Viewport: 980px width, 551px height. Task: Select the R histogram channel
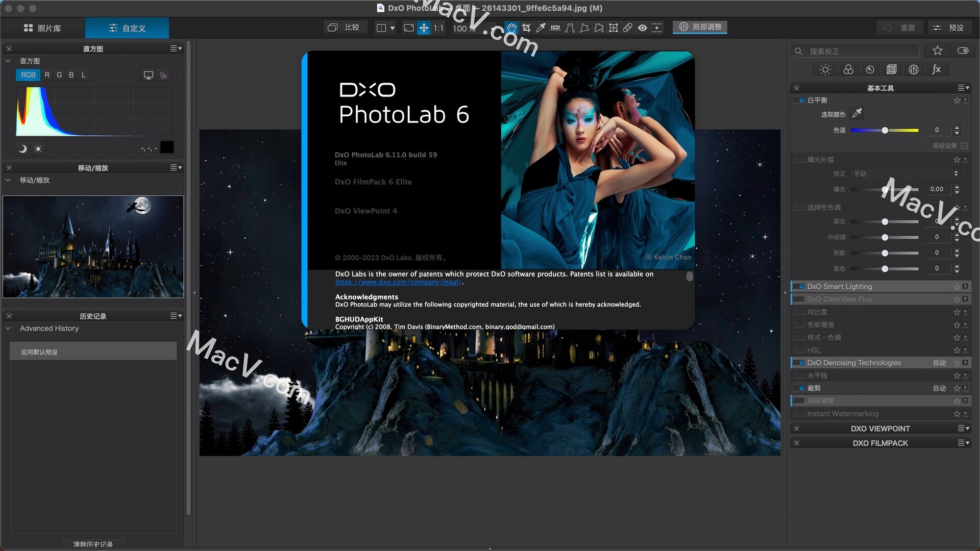(47, 75)
